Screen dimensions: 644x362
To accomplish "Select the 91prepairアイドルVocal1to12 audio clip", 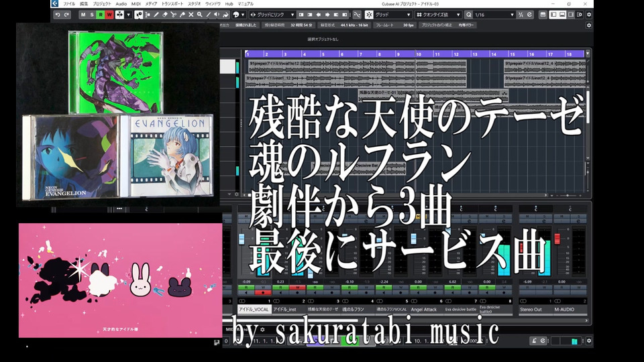I will point(357,66).
